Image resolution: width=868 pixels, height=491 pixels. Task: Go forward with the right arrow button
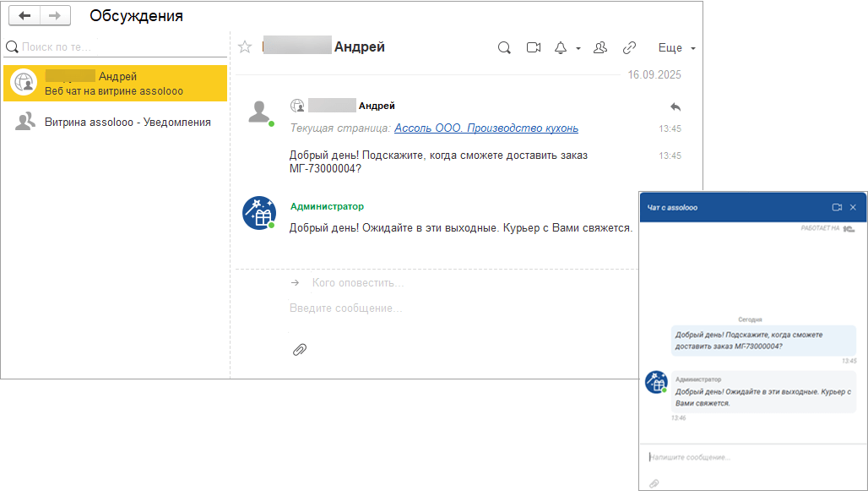click(x=55, y=15)
